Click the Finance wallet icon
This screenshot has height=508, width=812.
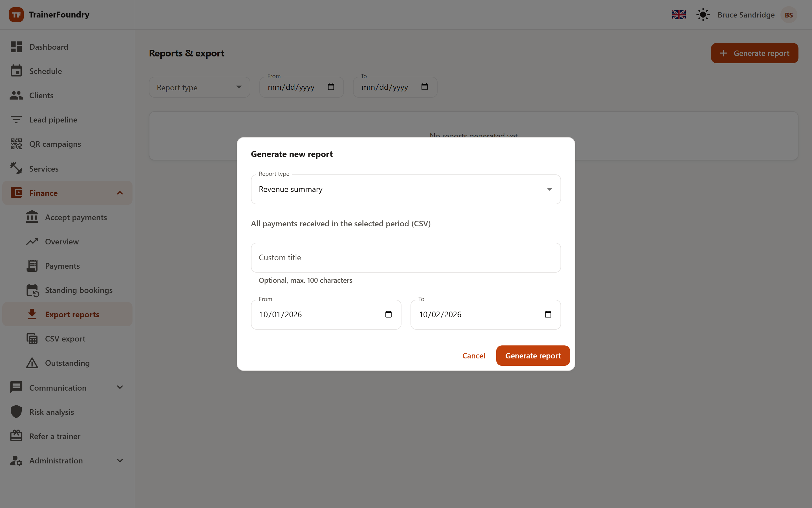click(x=16, y=193)
